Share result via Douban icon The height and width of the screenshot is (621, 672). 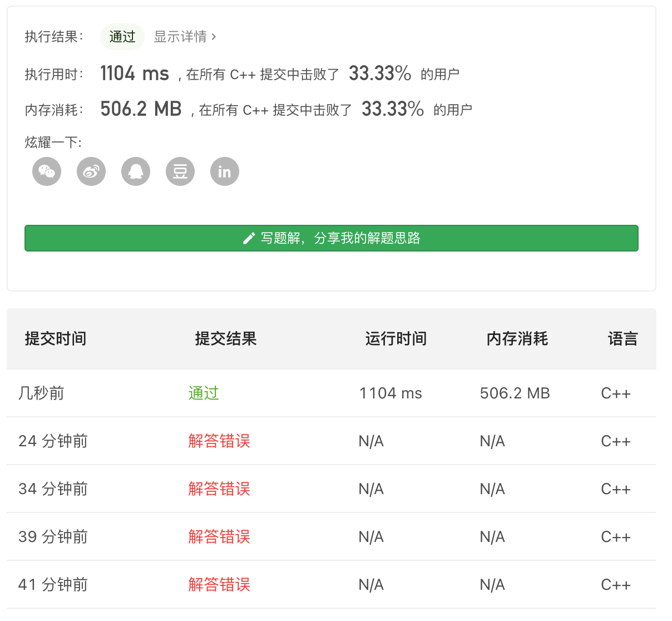[180, 171]
